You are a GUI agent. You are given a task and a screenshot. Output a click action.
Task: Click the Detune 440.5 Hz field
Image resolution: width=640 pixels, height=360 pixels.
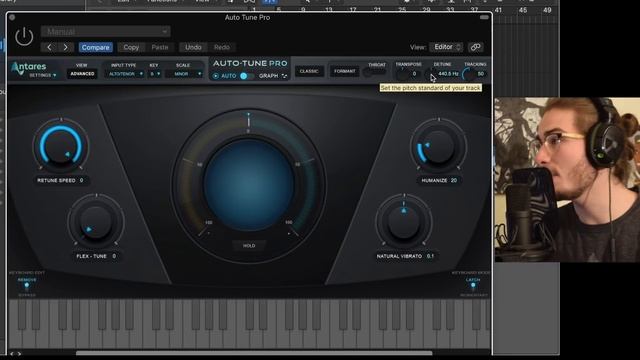tap(448, 74)
